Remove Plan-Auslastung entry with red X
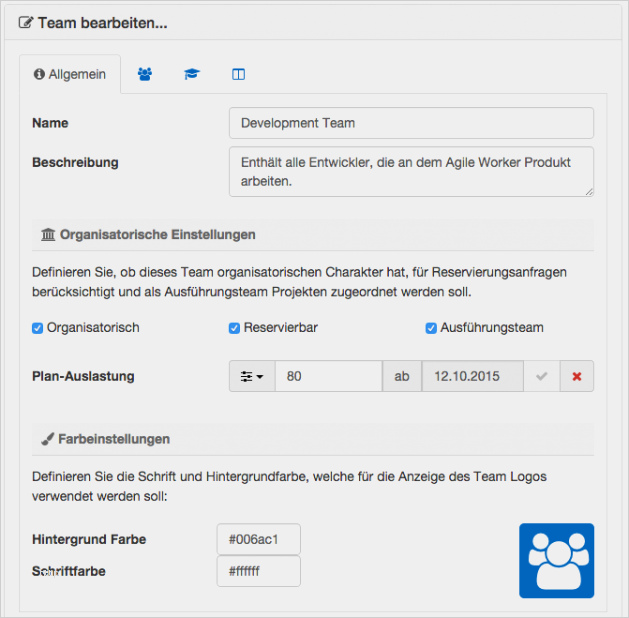Screen dimensions: 629x618 [x=577, y=376]
